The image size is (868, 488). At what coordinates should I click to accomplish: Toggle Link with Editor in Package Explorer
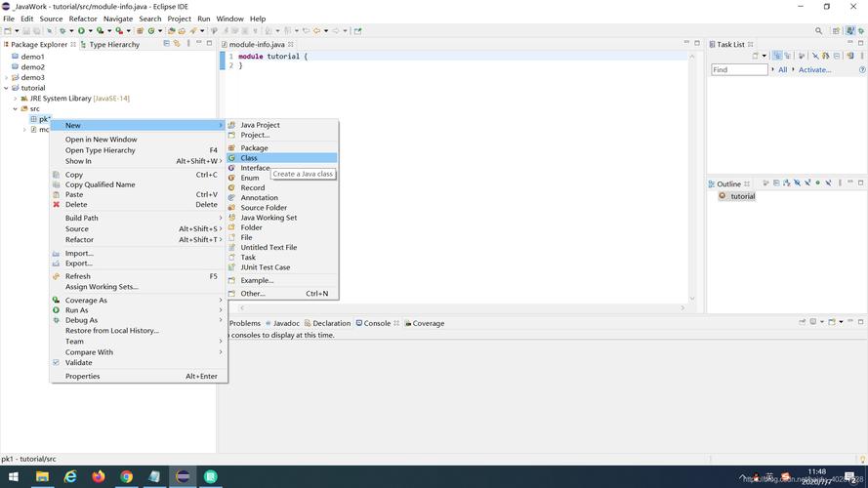click(x=177, y=43)
